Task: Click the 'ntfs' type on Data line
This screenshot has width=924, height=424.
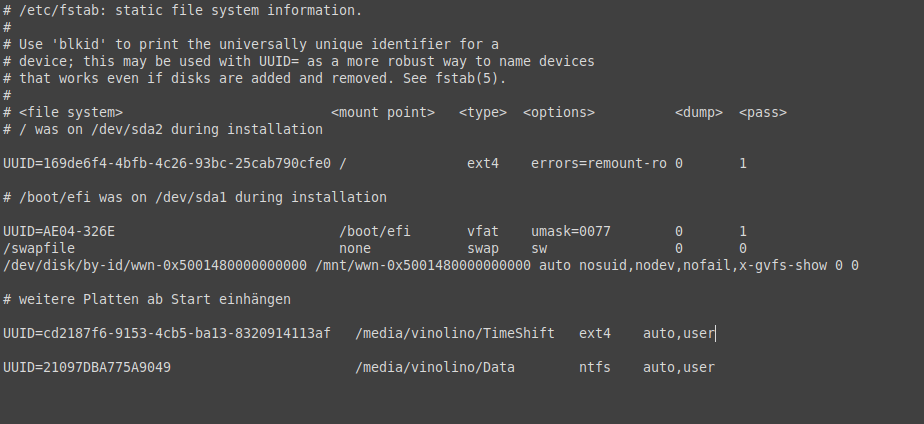Action: pyautogui.click(x=594, y=367)
